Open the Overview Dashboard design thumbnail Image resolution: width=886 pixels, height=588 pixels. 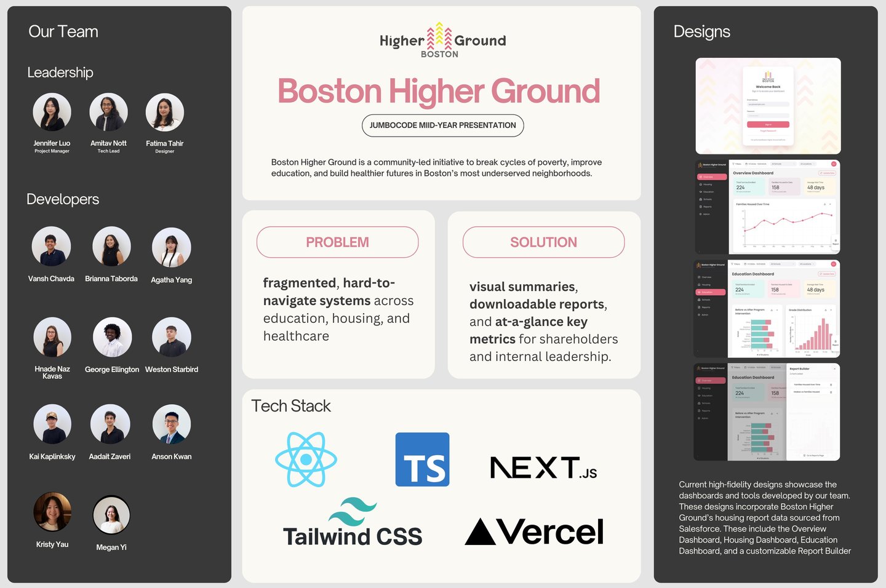(767, 207)
